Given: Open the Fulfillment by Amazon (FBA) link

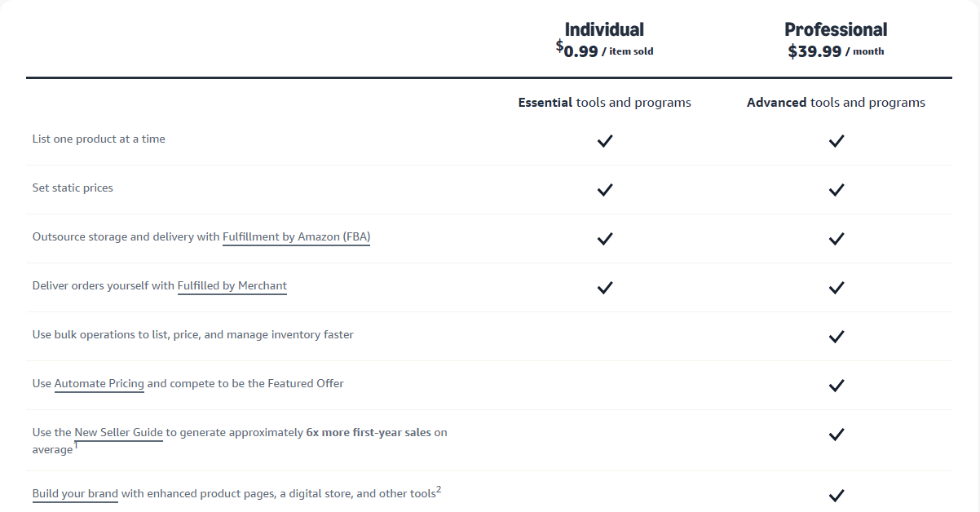Looking at the screenshot, I should click(x=296, y=237).
